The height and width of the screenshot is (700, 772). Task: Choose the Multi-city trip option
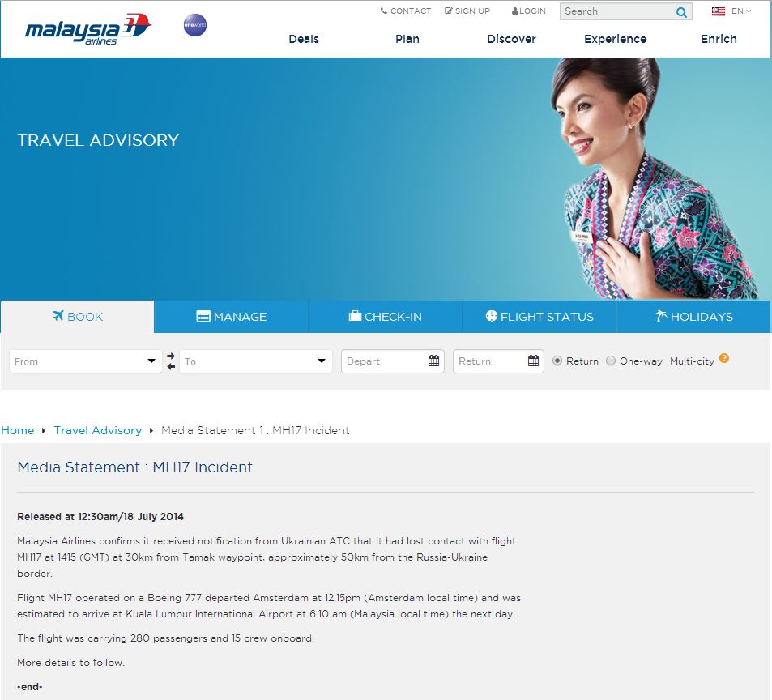(x=692, y=361)
